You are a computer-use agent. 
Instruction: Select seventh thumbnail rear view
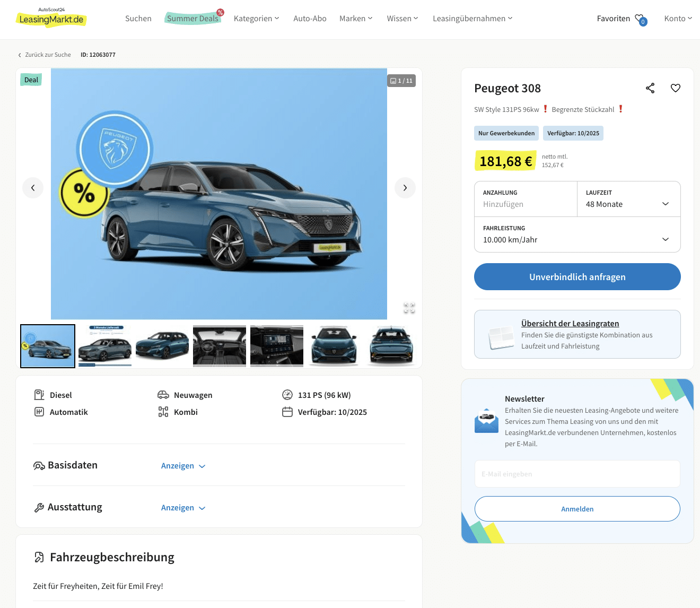(391, 346)
